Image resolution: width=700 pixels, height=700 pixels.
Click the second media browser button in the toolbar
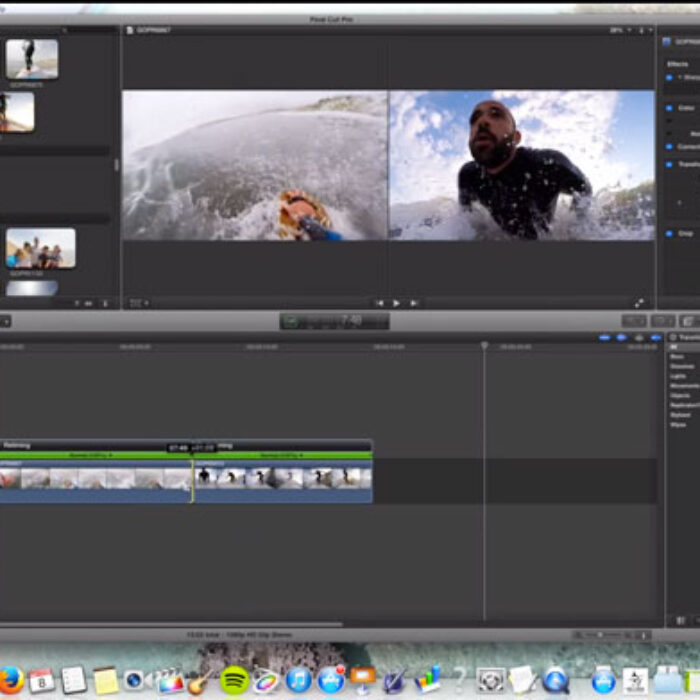coord(663,321)
